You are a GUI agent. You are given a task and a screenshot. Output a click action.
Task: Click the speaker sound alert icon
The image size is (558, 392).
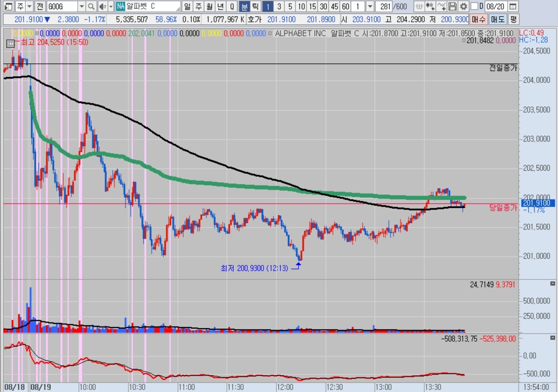(x=102, y=7)
